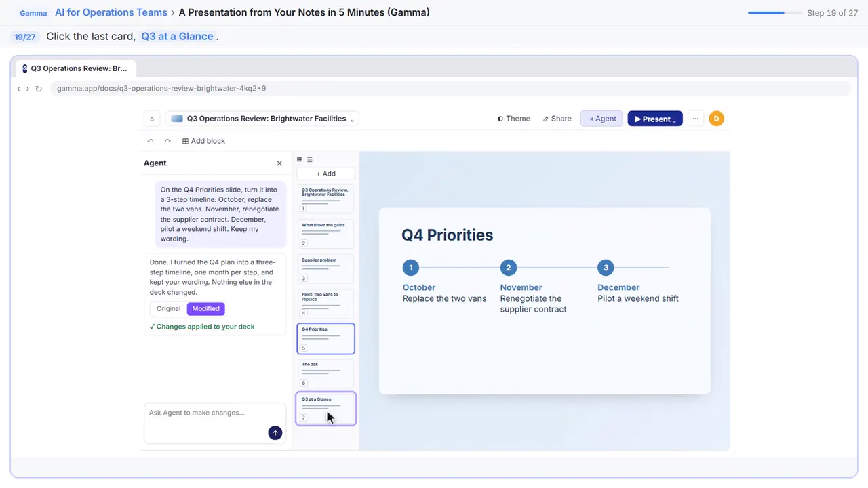Image resolution: width=868 pixels, height=488 pixels.
Task: Go back in the browser
Action: point(19,89)
